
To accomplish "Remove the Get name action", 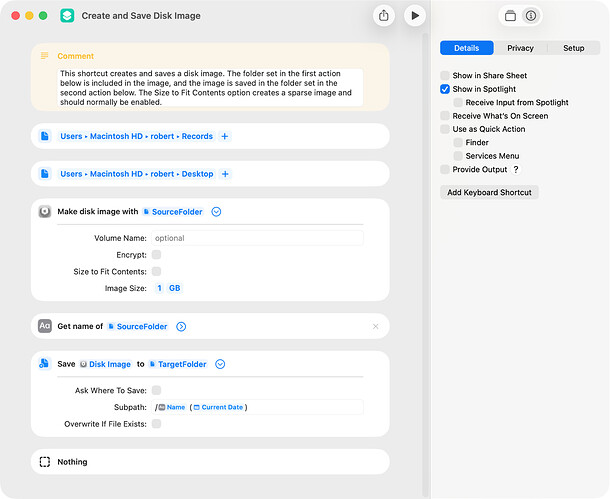I will [x=375, y=326].
